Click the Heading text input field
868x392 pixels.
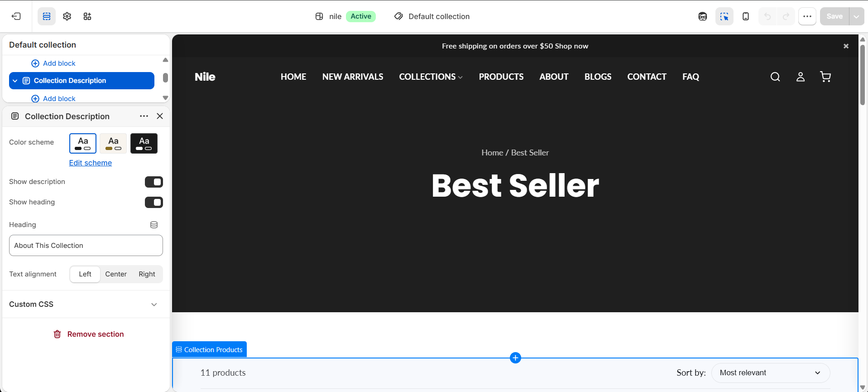86,246
